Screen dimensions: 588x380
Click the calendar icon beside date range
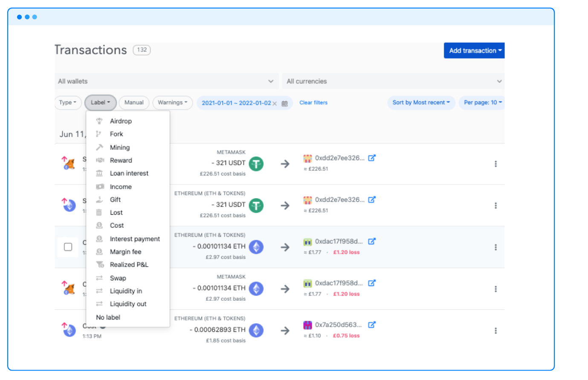click(x=285, y=104)
